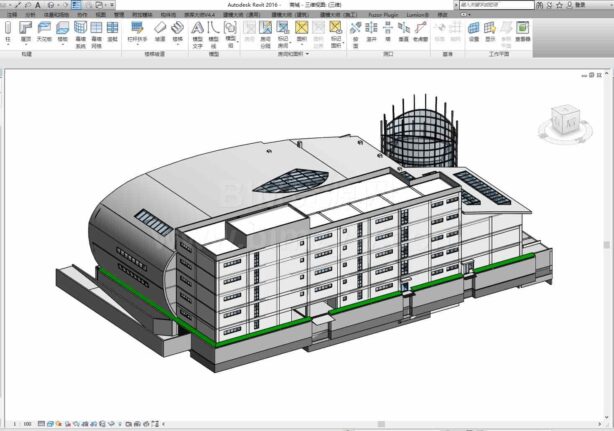The width and height of the screenshot is (614, 431).
Task: Expand the 楼梯 stair dropdown arrow
Action: [177, 44]
